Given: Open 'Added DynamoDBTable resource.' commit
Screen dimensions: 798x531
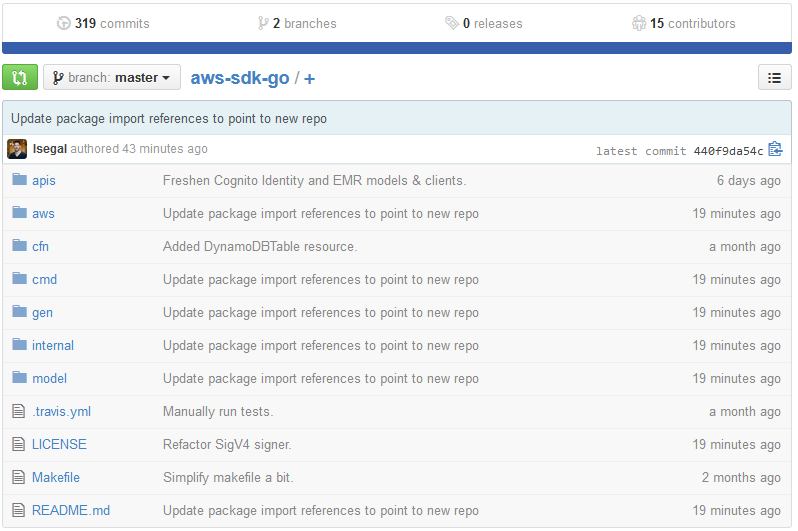Looking at the screenshot, I should click(260, 246).
